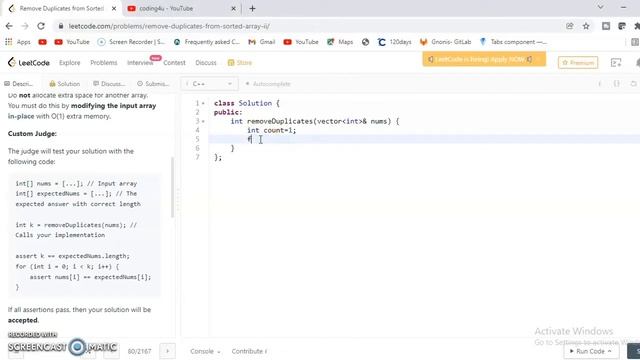Open the Contest menu item
The image size is (640, 360).
point(174,62)
